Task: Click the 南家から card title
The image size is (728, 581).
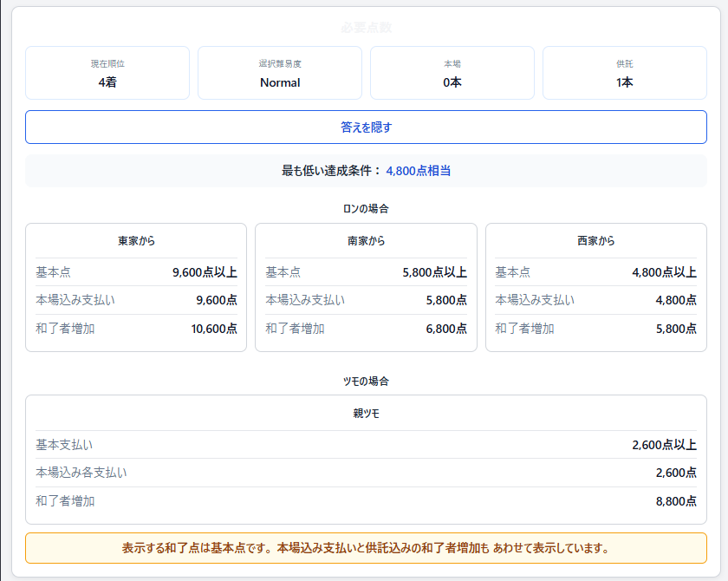Action: point(366,240)
